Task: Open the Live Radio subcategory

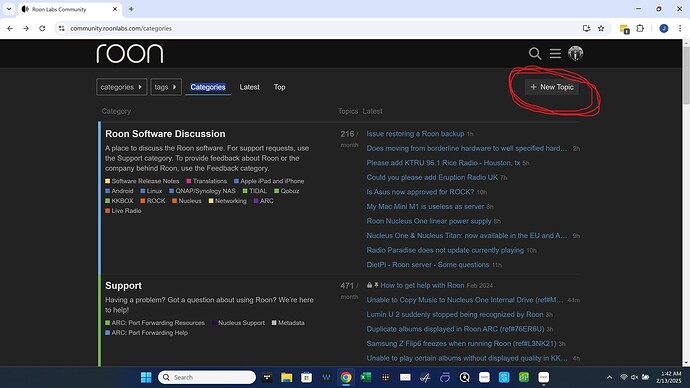Action: [x=123, y=211]
